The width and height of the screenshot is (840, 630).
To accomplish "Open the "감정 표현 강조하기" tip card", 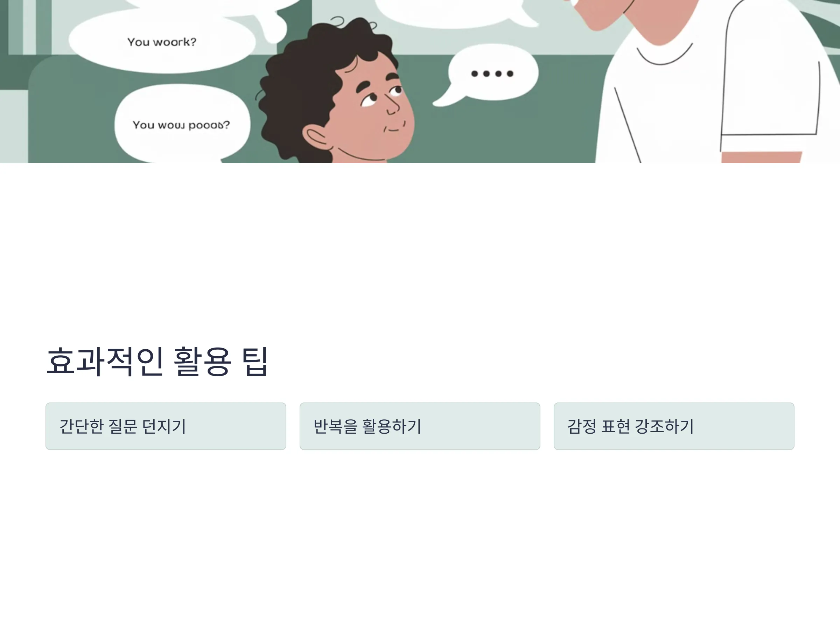I will (x=674, y=426).
